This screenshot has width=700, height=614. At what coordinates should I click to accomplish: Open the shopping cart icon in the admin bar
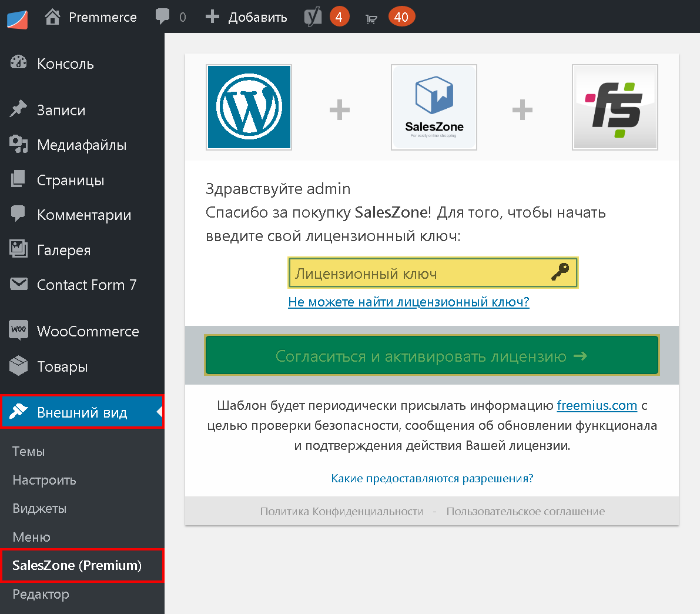pos(371,18)
